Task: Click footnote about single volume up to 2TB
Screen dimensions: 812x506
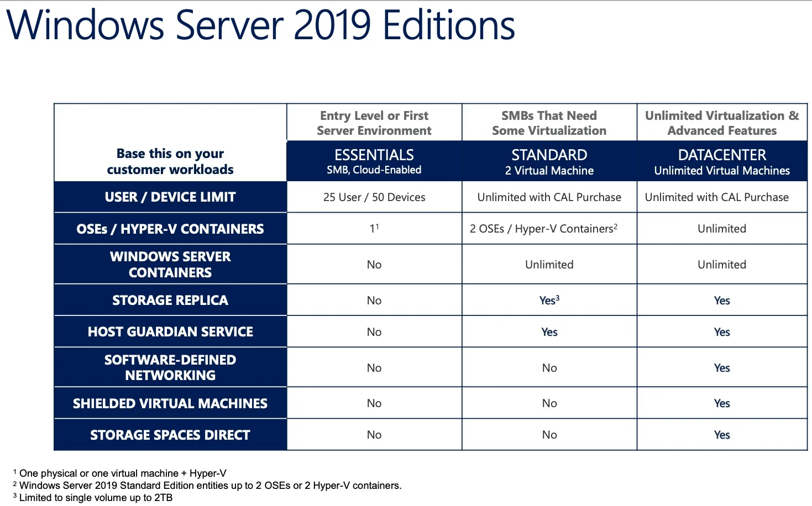Action: (93, 497)
